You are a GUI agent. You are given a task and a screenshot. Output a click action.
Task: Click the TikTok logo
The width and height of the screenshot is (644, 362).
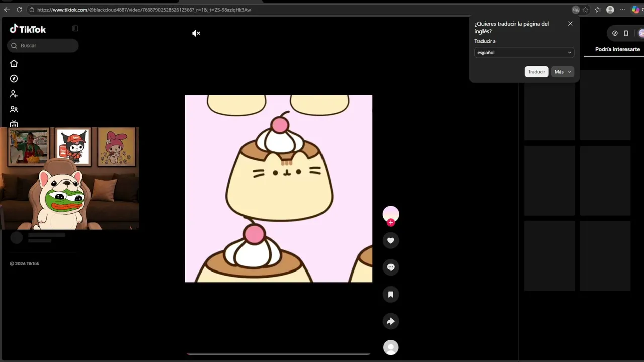tap(28, 29)
